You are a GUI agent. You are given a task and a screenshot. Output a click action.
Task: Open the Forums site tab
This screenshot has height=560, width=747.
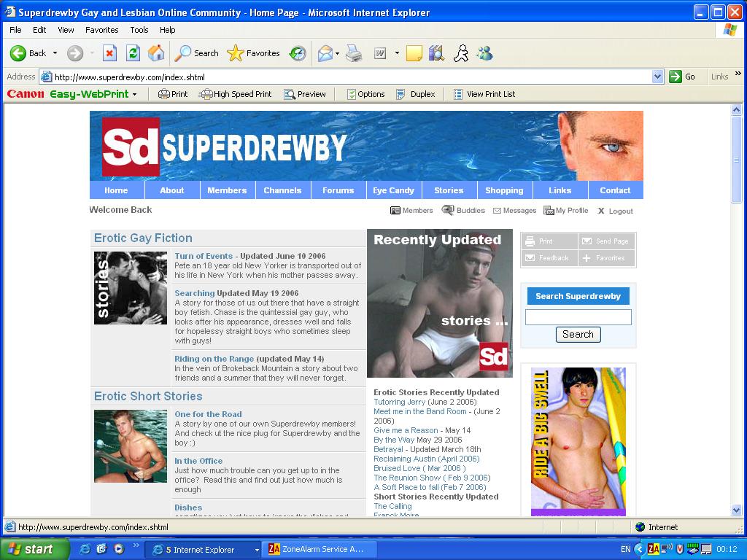pyautogui.click(x=338, y=190)
